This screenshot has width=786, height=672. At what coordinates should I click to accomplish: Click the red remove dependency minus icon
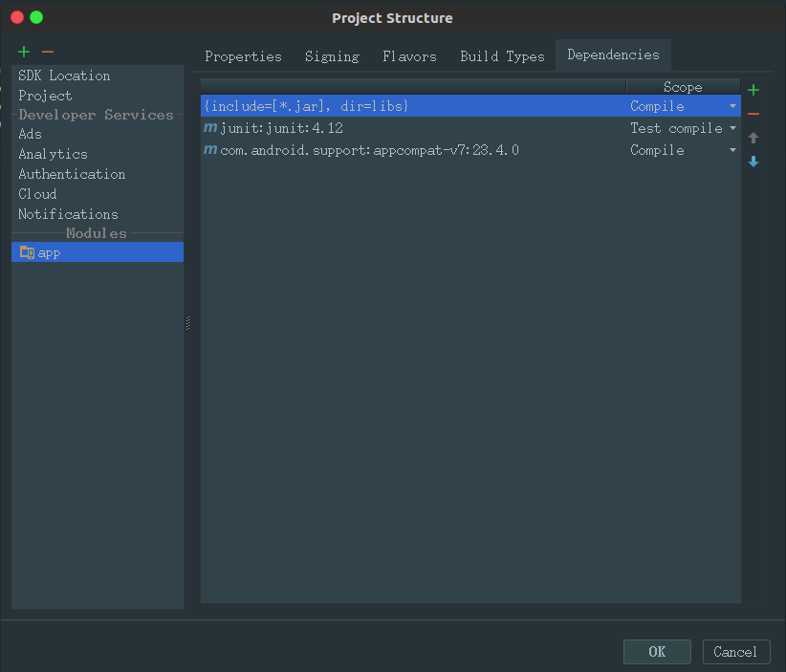point(753,114)
